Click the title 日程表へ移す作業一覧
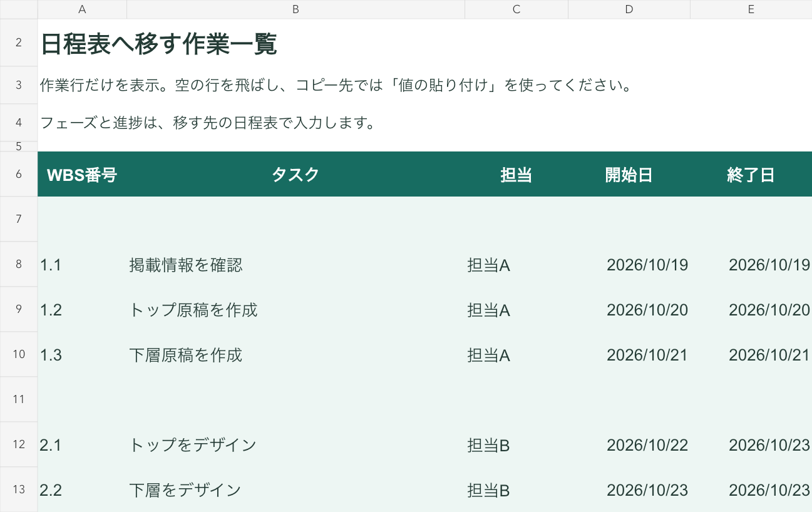The width and height of the screenshot is (812, 512). [159, 44]
